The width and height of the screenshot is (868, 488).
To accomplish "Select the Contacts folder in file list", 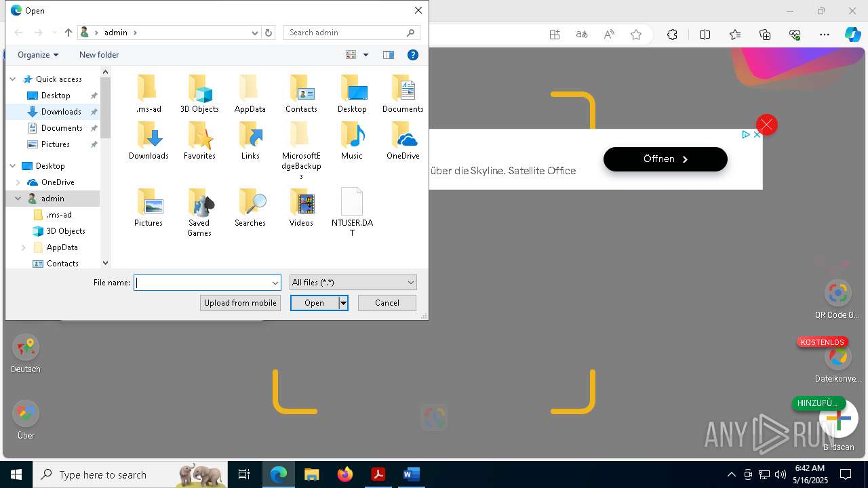I will (301, 94).
